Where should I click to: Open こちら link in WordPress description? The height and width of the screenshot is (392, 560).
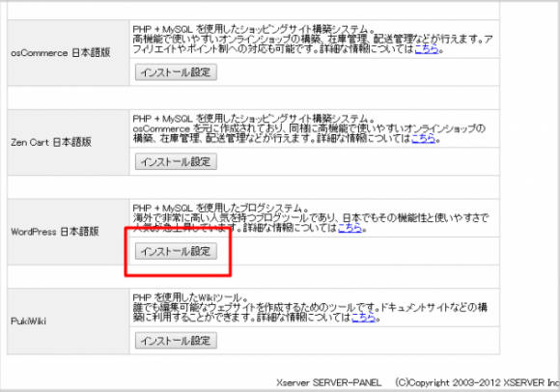coord(350,228)
